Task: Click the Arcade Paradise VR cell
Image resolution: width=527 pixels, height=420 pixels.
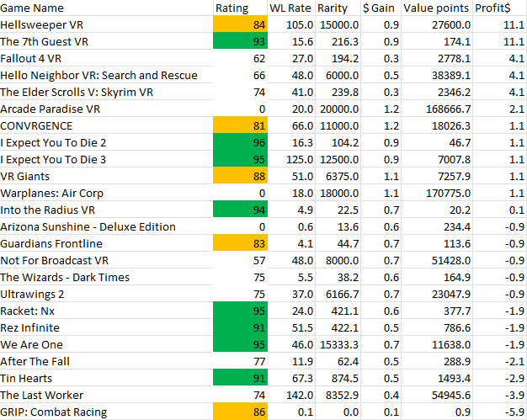Action: [106, 109]
